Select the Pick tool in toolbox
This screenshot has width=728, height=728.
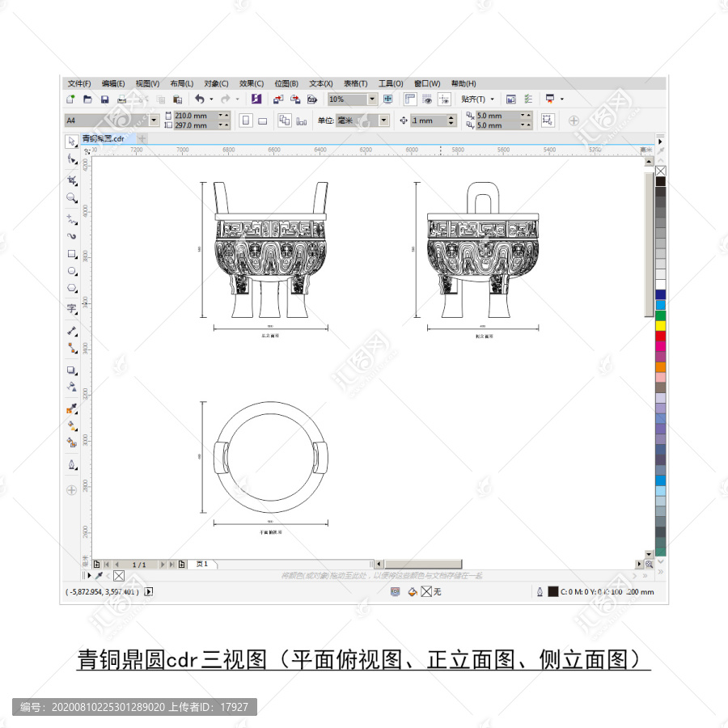click(x=71, y=141)
